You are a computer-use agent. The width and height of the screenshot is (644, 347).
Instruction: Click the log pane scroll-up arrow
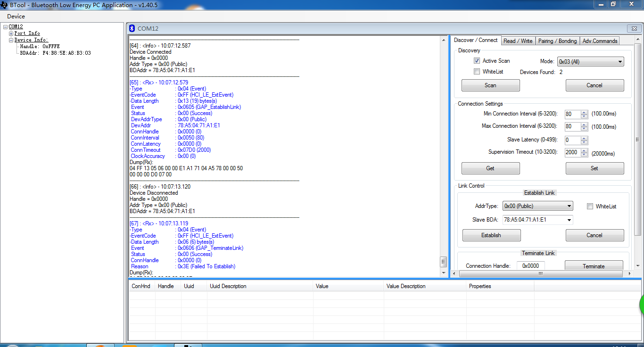(x=444, y=40)
